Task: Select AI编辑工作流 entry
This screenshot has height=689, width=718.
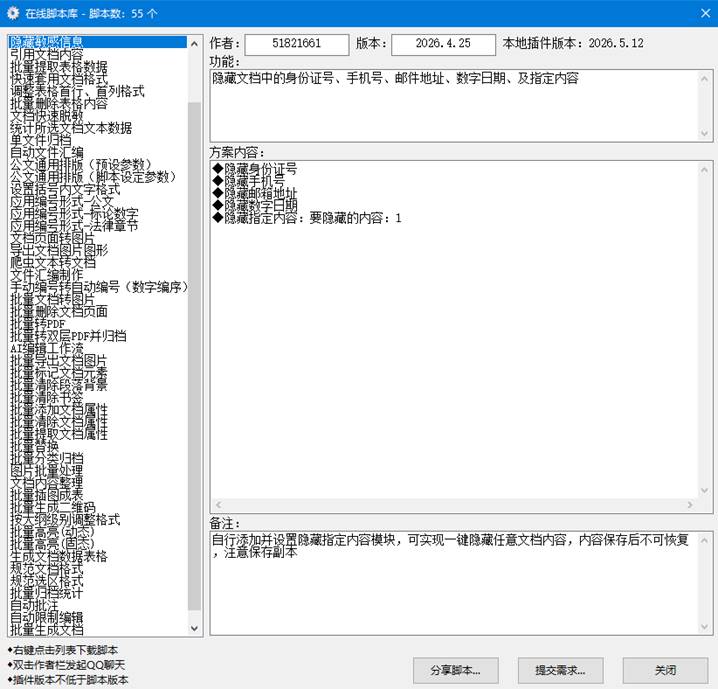Action: [x=98, y=348]
